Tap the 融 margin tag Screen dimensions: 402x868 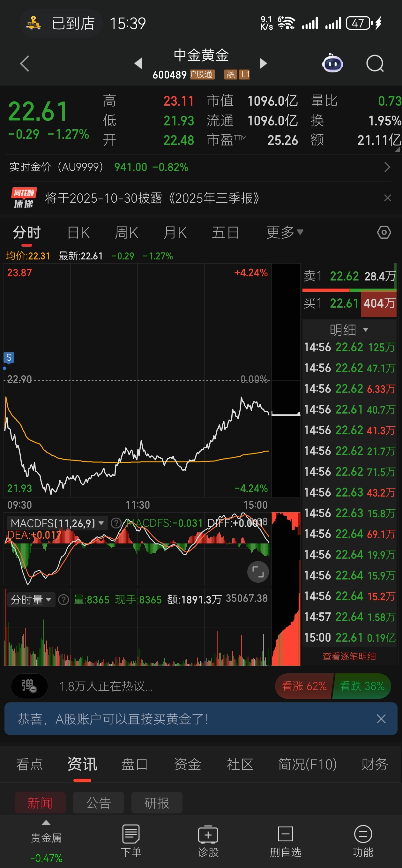(230, 74)
